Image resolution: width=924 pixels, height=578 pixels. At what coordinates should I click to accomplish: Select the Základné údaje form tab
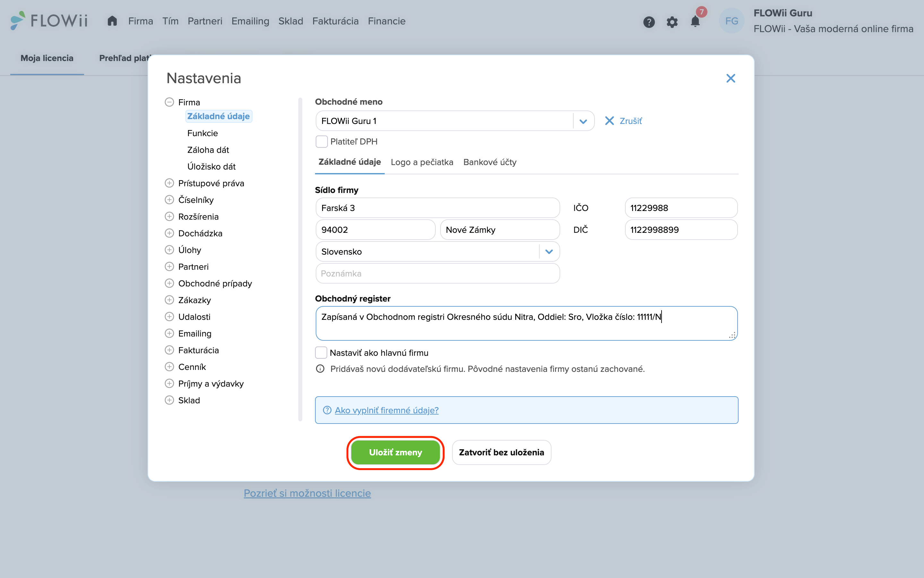click(x=349, y=162)
